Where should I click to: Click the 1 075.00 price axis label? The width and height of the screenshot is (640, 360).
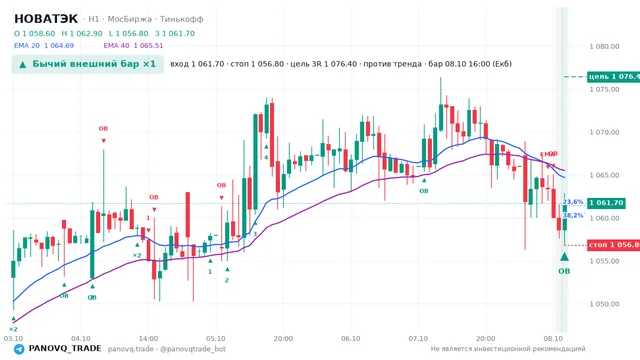604,89
